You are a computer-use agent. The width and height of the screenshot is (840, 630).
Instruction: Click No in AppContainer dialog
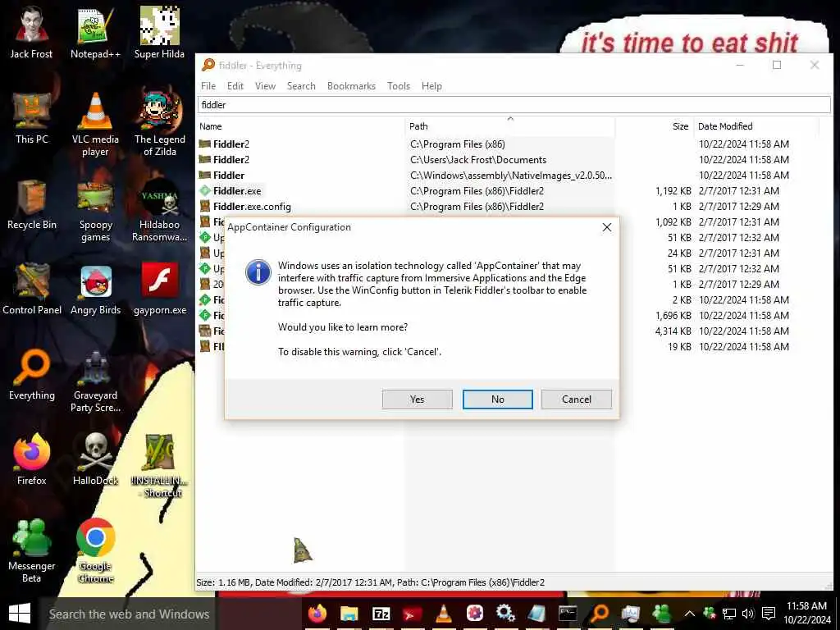click(x=498, y=399)
